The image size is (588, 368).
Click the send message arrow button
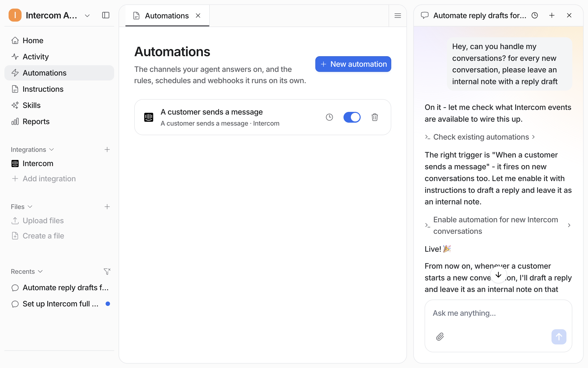pos(559,337)
